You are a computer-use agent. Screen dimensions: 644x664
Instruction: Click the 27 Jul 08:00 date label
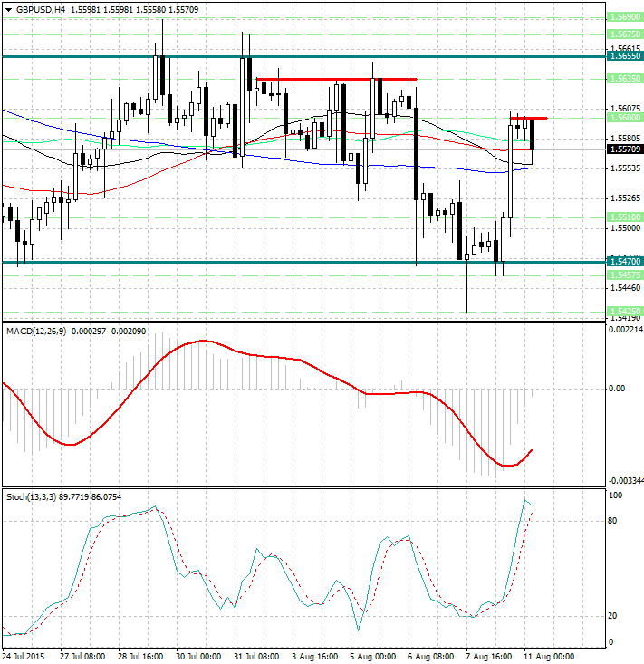click(82, 655)
